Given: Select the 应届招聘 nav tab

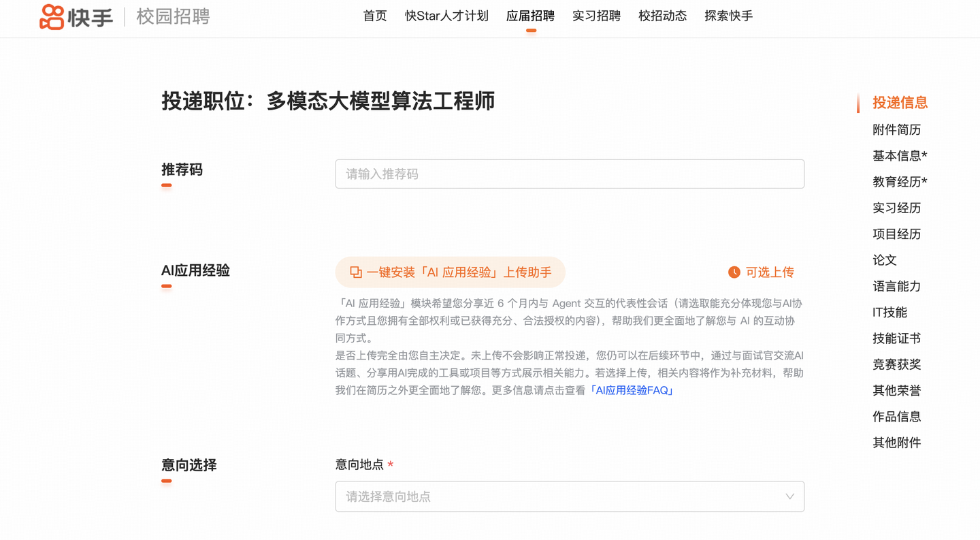Looking at the screenshot, I should pos(530,16).
